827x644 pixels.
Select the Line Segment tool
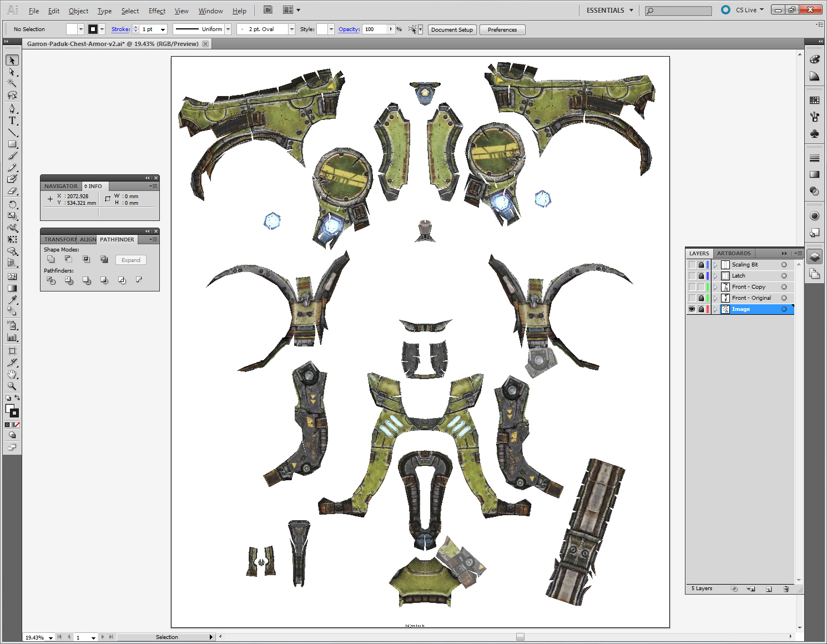[x=12, y=132]
